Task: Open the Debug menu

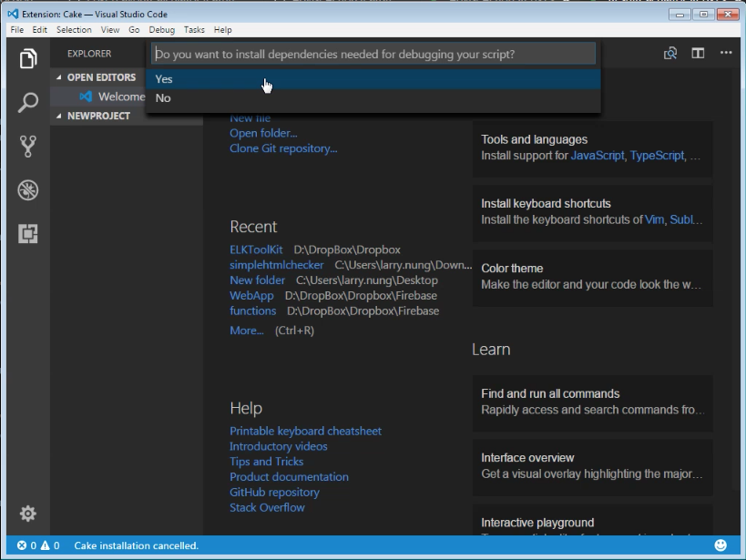Action: point(162,29)
